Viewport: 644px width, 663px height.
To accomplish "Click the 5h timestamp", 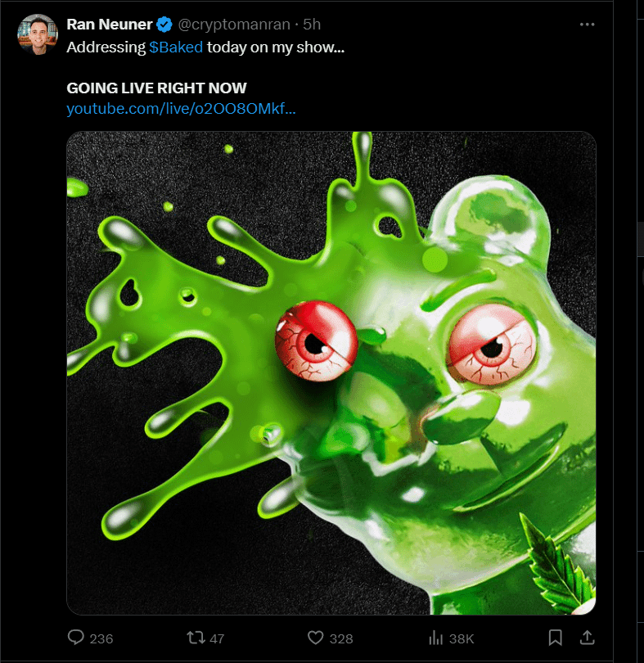I will point(312,25).
